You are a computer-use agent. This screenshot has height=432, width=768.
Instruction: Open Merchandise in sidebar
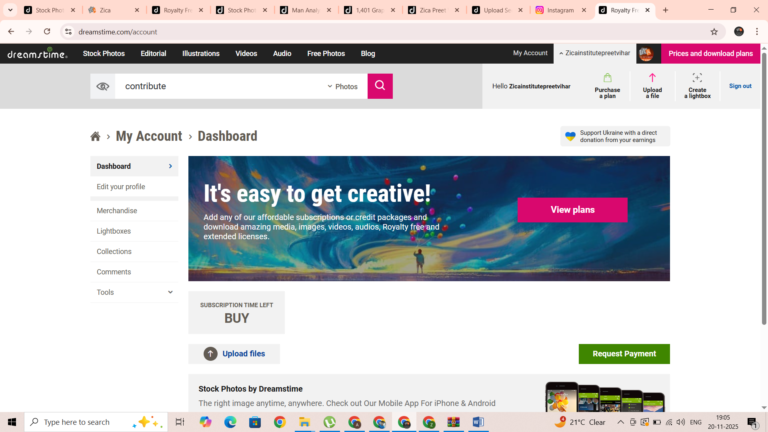pos(117,211)
